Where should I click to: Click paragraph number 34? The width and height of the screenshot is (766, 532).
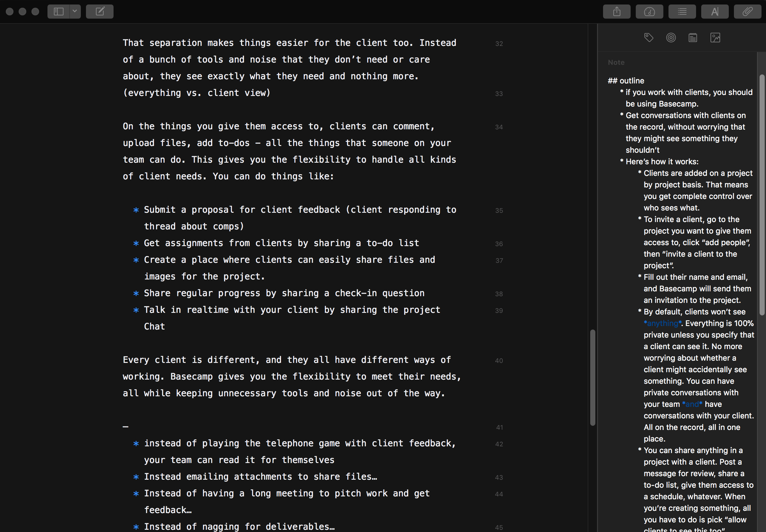point(499,127)
